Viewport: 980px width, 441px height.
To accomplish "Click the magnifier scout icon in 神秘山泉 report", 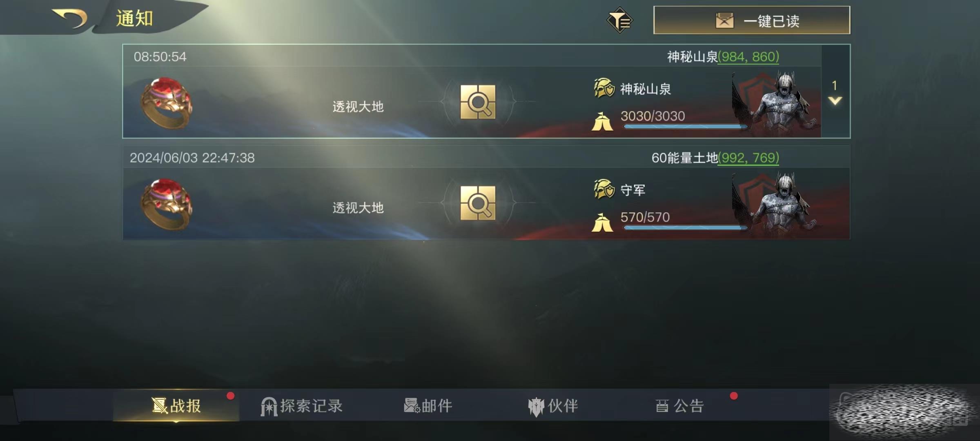I will tap(478, 102).
